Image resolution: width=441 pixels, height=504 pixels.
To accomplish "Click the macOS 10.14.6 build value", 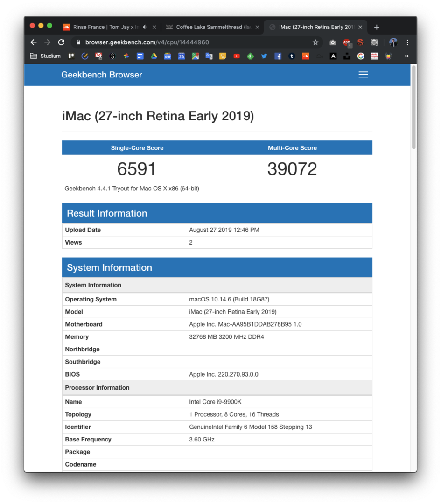I will 229,300.
